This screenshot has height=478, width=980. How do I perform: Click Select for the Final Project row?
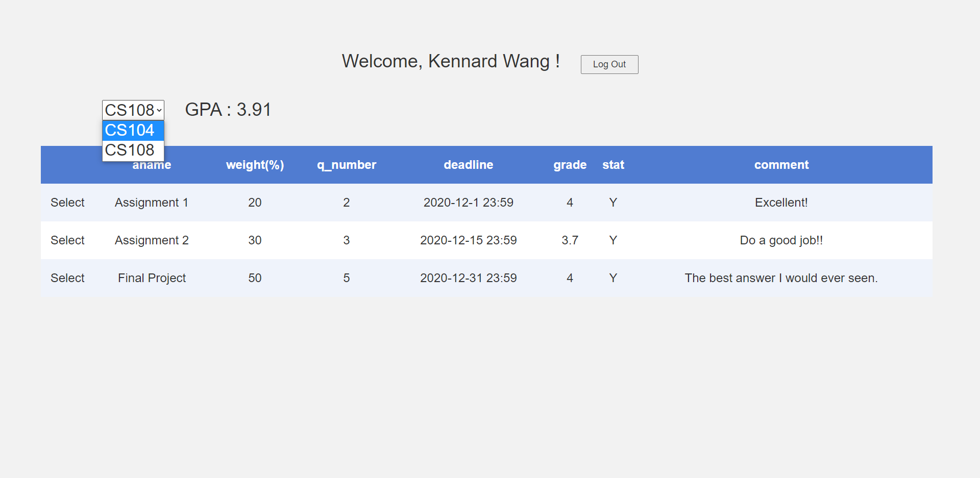tap(67, 278)
